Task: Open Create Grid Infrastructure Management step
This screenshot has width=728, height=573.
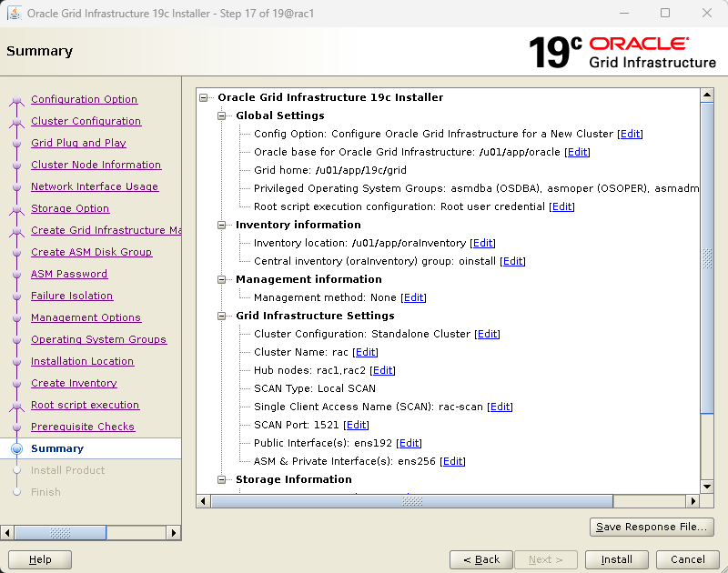Action: (106, 230)
